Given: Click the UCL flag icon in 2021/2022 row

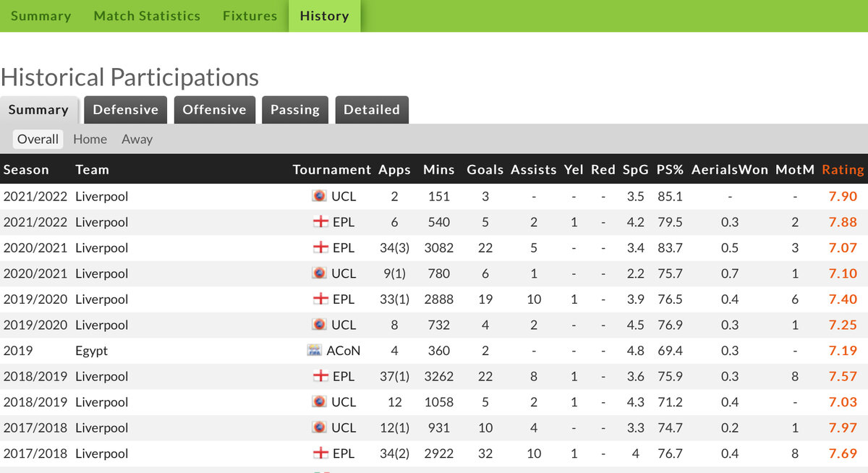Looking at the screenshot, I should [319, 196].
